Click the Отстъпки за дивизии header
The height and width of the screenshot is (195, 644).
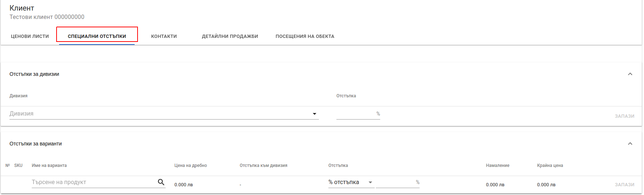pyautogui.click(x=34, y=74)
